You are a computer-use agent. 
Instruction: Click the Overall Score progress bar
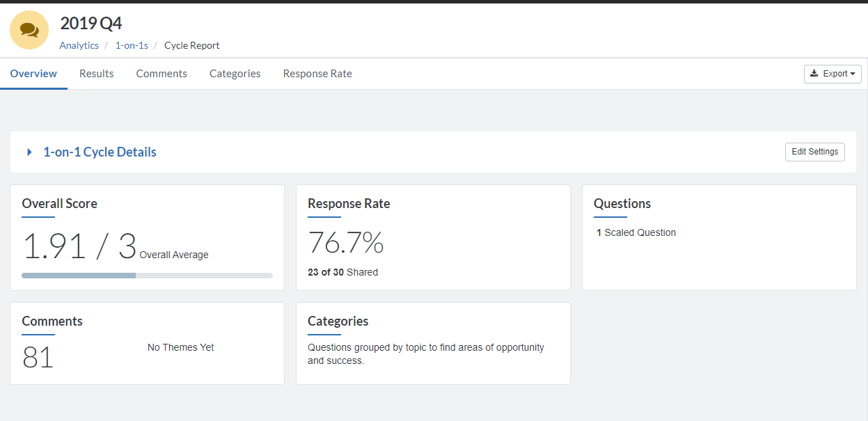147,276
